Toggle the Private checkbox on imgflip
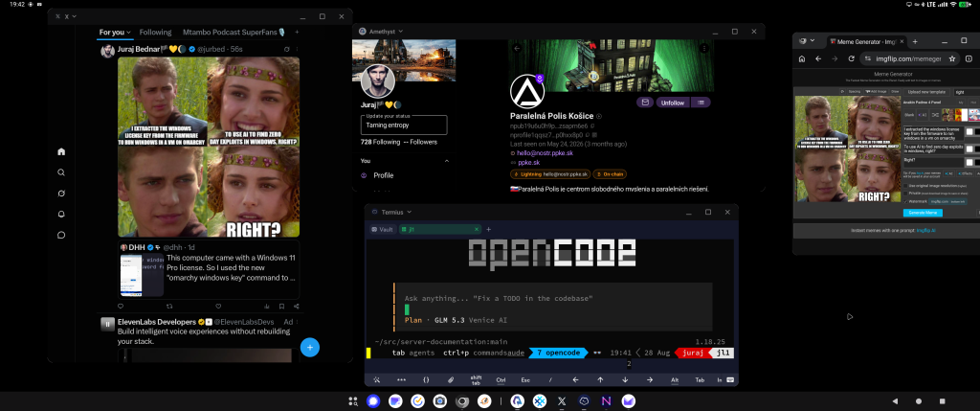The width and height of the screenshot is (980, 411). coord(905,194)
